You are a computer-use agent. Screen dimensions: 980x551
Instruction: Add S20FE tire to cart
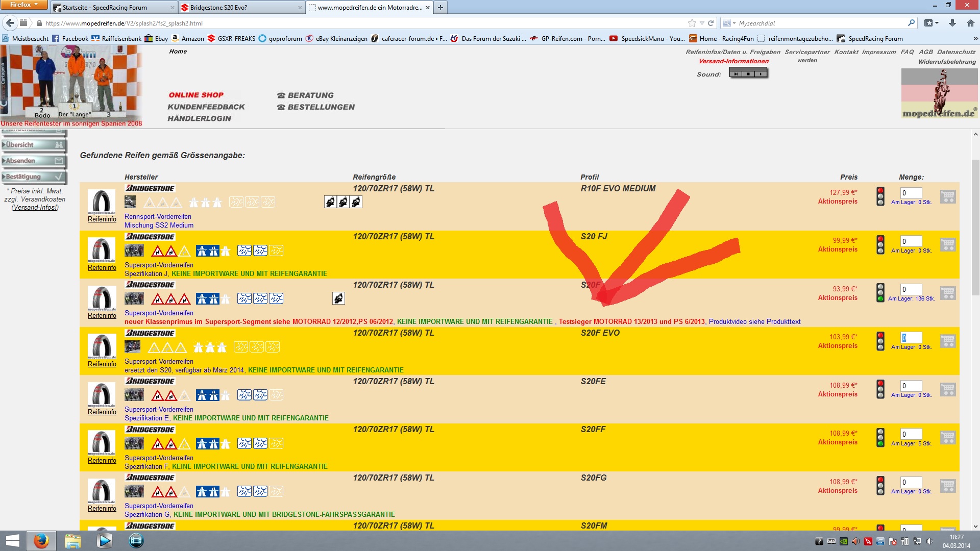click(948, 389)
